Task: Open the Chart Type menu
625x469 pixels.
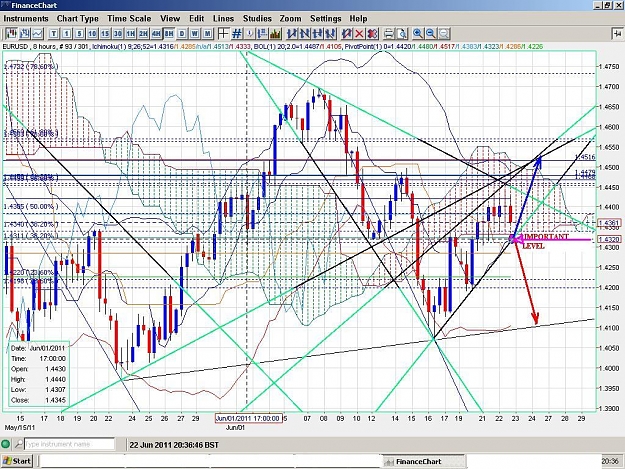Action: click(78, 18)
